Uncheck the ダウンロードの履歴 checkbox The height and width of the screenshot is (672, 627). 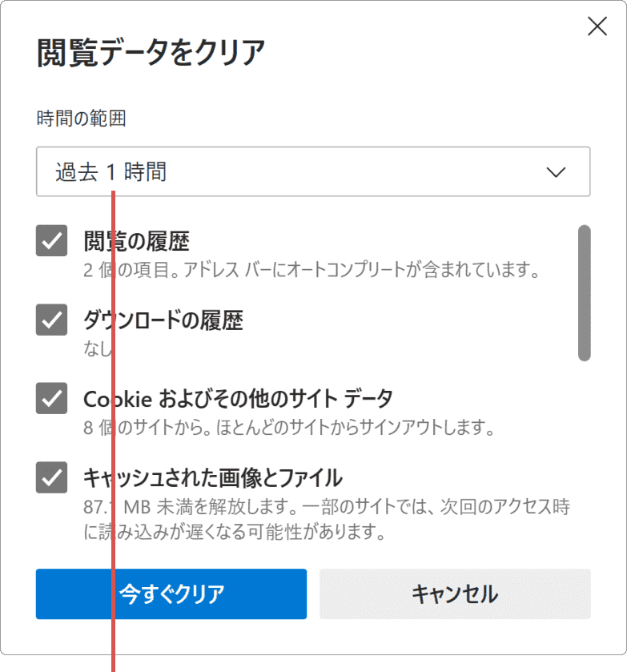coord(51,320)
